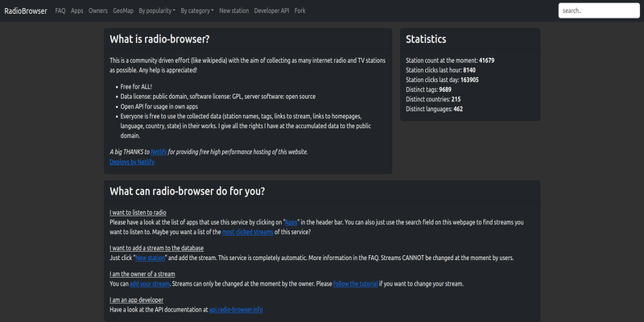
Task: Go to Apps in the navbar
Action: (x=76, y=10)
